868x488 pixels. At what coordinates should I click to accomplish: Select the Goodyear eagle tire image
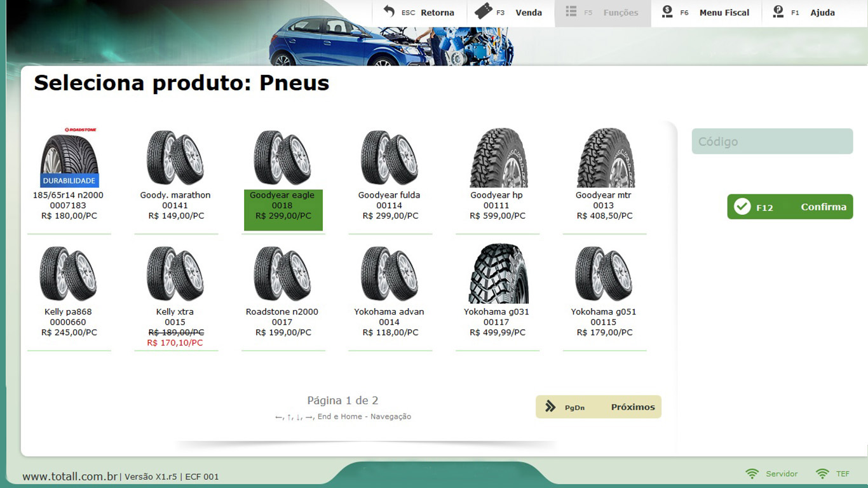[282, 158]
